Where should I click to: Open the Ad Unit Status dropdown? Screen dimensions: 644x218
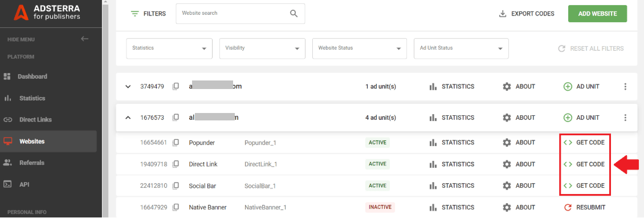[x=461, y=49]
